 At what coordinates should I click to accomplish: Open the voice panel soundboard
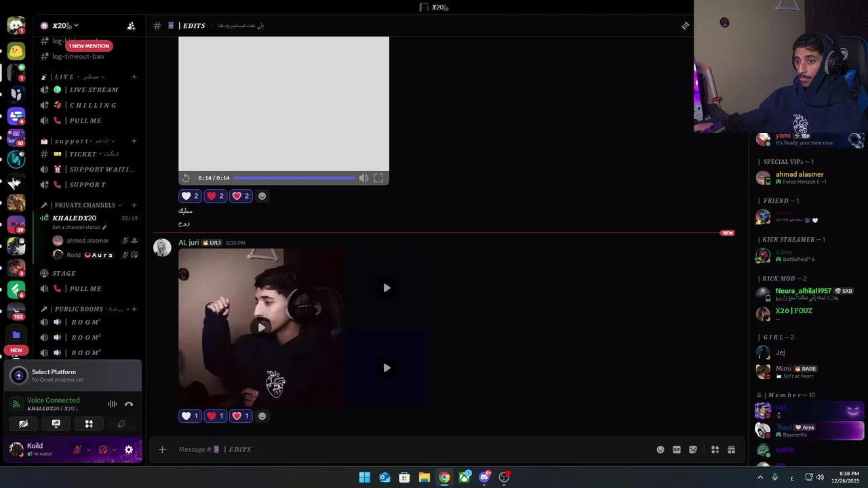click(x=121, y=424)
